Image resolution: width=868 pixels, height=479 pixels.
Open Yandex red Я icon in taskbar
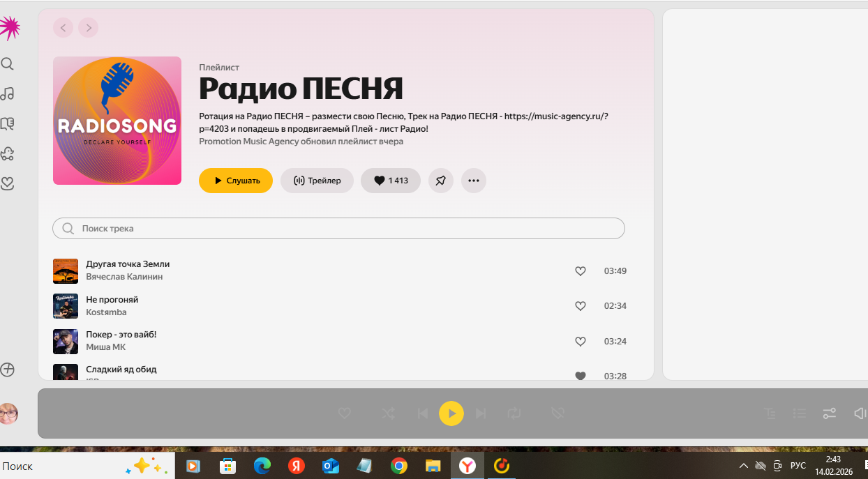pyautogui.click(x=297, y=466)
